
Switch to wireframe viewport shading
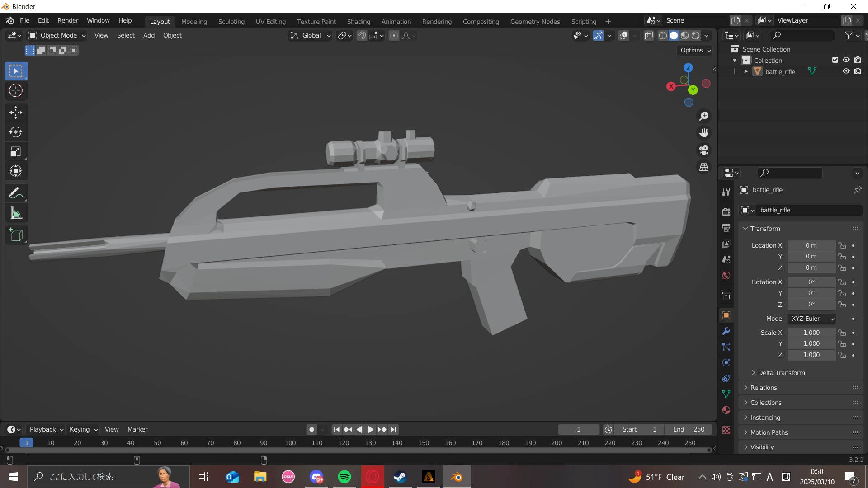663,35
